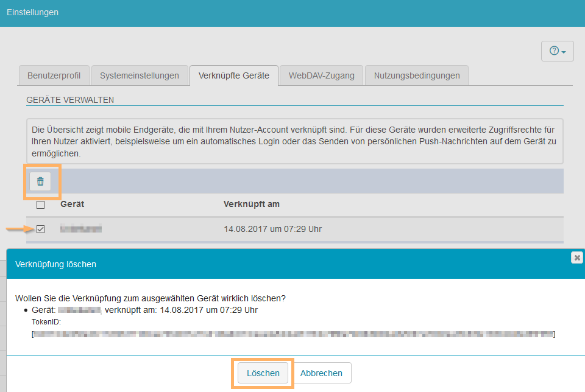Click the blurred TokenID string in dialog
The width and height of the screenshot is (585, 392).
coord(293,334)
